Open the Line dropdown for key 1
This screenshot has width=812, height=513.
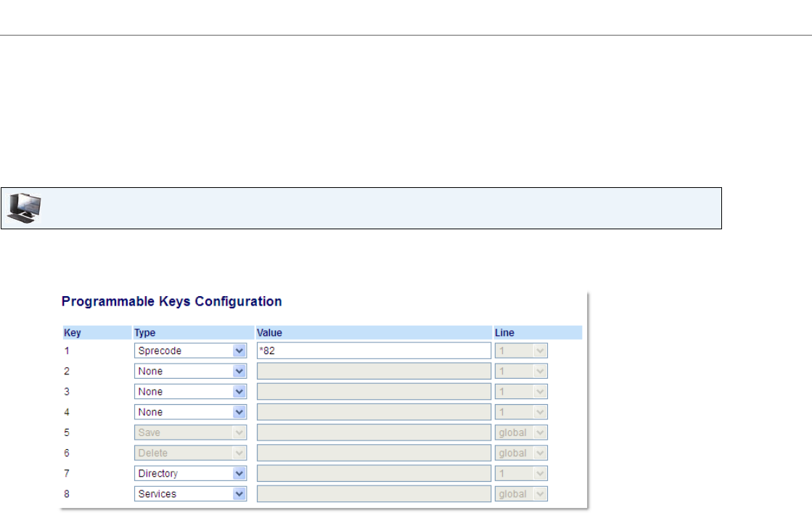521,350
